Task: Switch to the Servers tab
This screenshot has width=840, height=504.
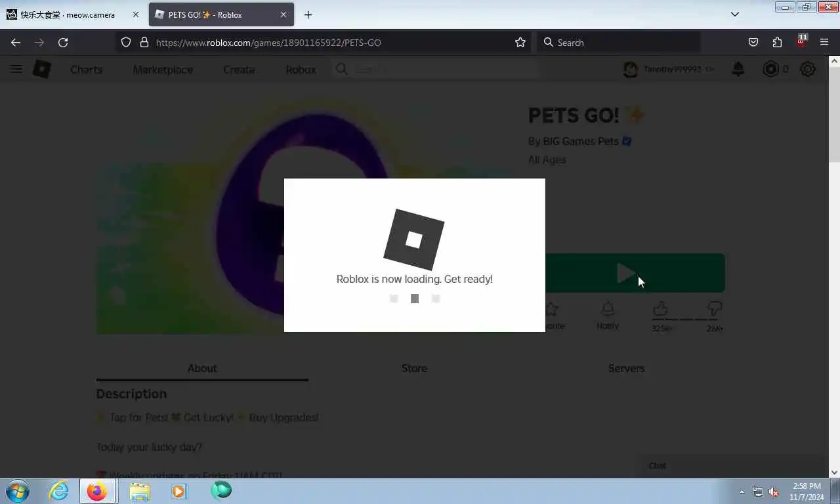Action: point(626,368)
